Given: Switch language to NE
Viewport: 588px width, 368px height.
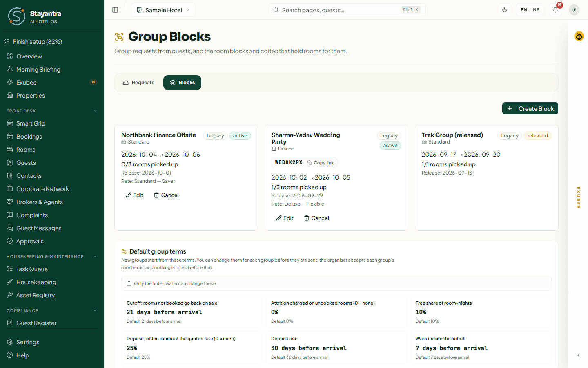Looking at the screenshot, I should point(536,10).
